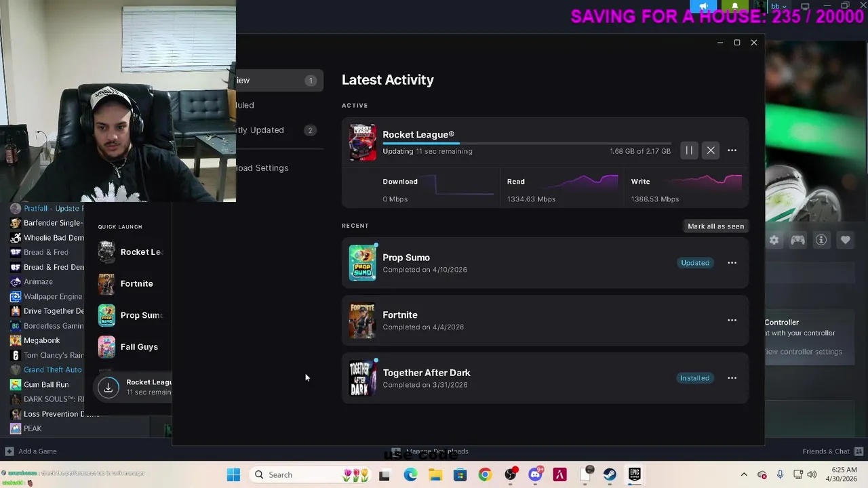868x488 pixels.
Task: Open volume control in system tray
Action: pos(812,475)
